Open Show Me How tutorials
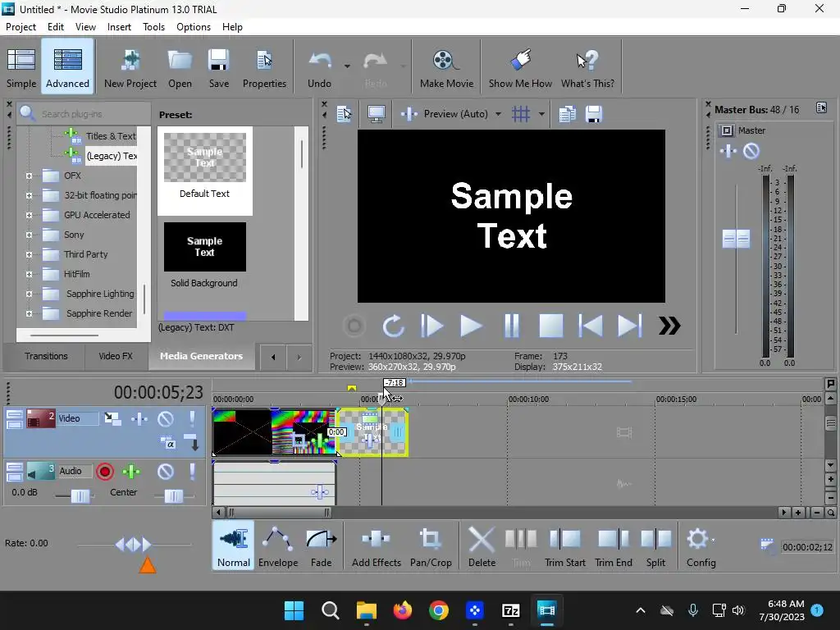This screenshot has width=840, height=630. (520, 68)
